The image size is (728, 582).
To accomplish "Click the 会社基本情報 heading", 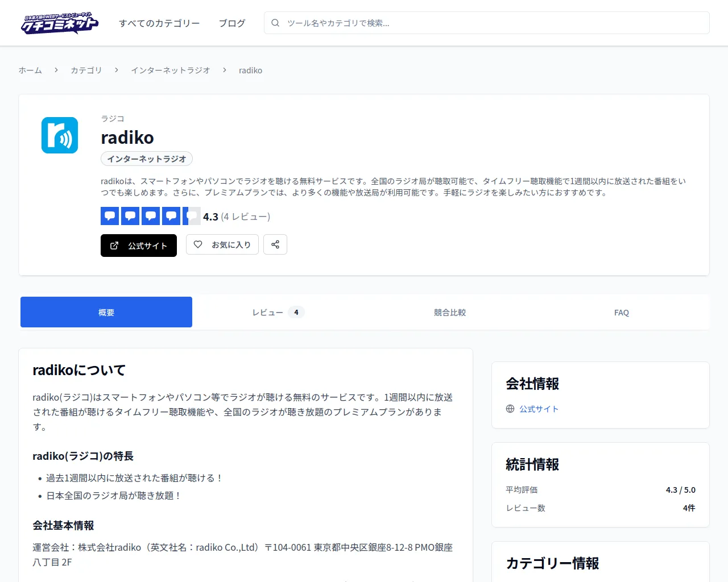I will [63, 525].
